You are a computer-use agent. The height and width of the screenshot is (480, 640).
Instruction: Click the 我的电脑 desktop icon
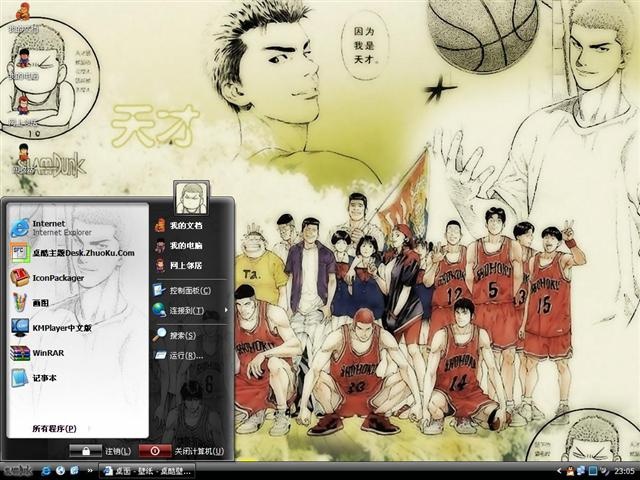click(24, 64)
